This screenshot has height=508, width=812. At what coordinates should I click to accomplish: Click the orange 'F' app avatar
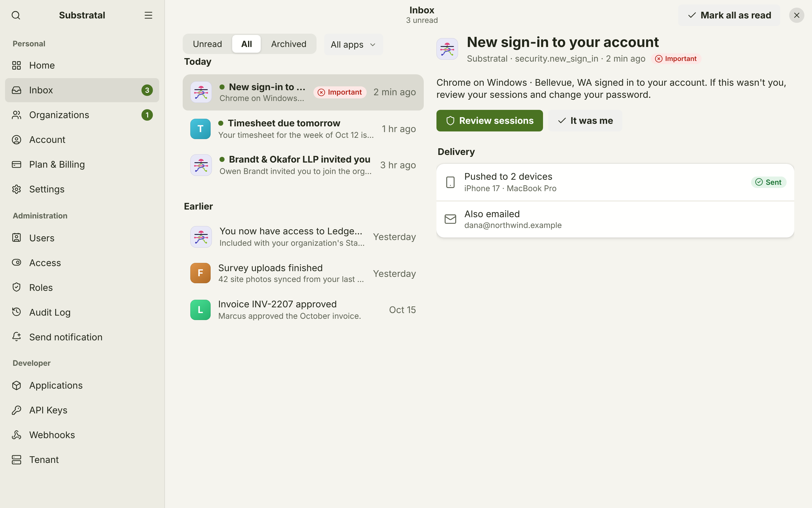coord(200,273)
